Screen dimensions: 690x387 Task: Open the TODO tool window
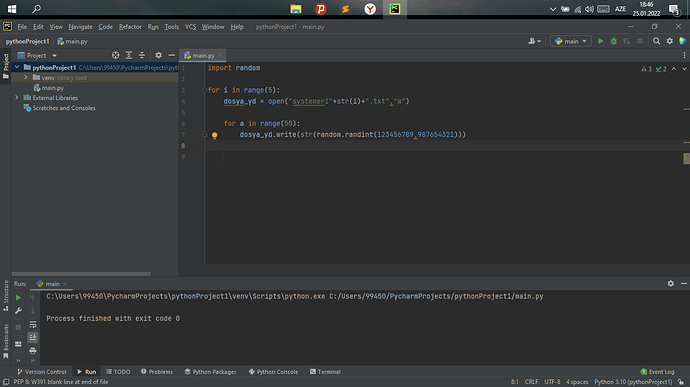pos(118,372)
